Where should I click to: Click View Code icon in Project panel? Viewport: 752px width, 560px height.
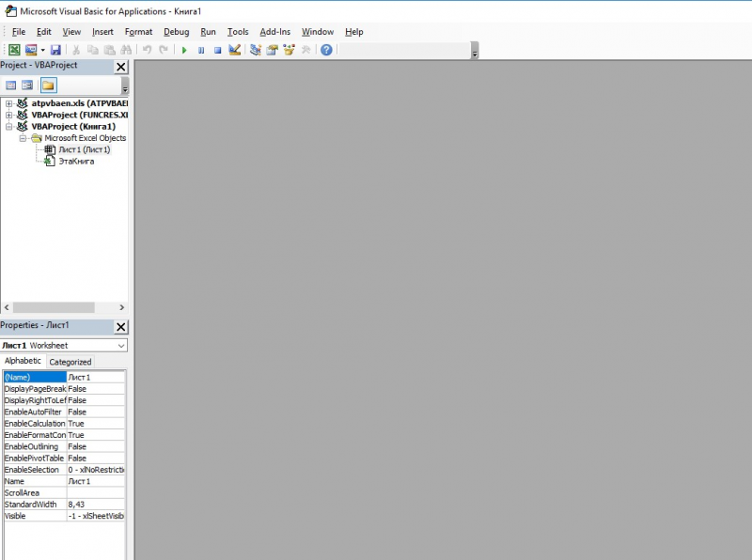click(x=11, y=86)
